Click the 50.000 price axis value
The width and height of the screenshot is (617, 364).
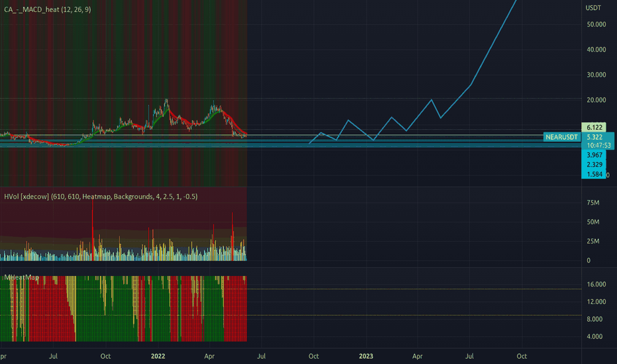click(596, 24)
